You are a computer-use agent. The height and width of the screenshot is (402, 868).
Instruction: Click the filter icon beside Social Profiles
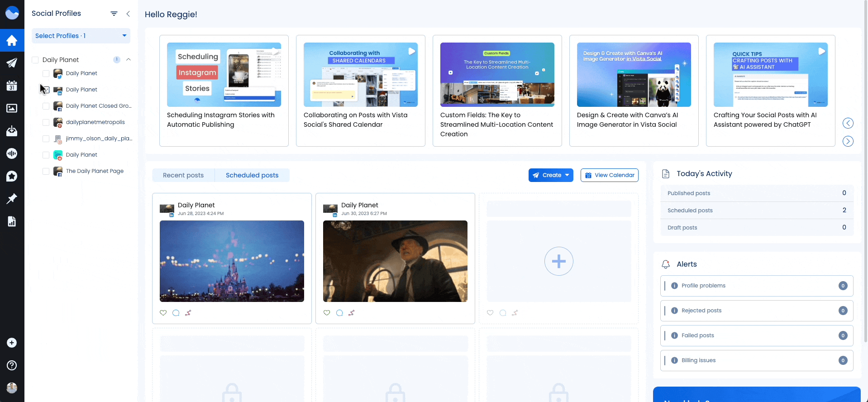[x=114, y=14]
